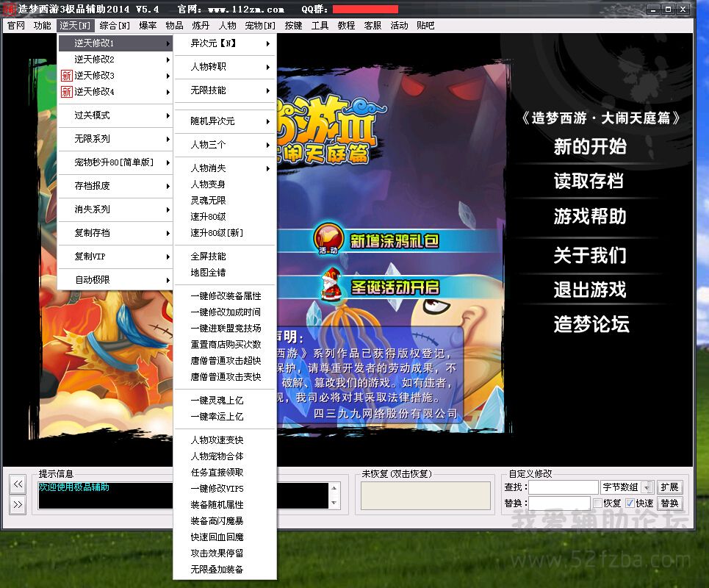Open the 功能 menu
Viewport: 709px width, 588px height.
tap(43, 26)
